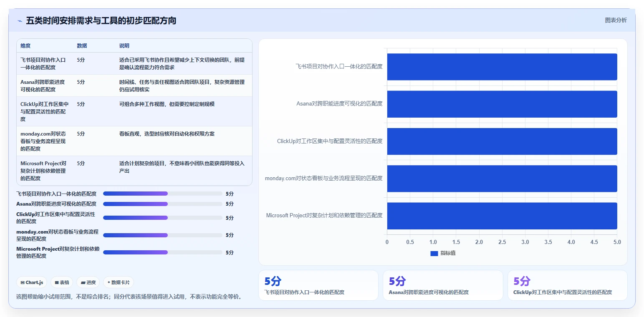
Task: Click the description starting 适合计划复杂的项目
Action: pos(182,167)
